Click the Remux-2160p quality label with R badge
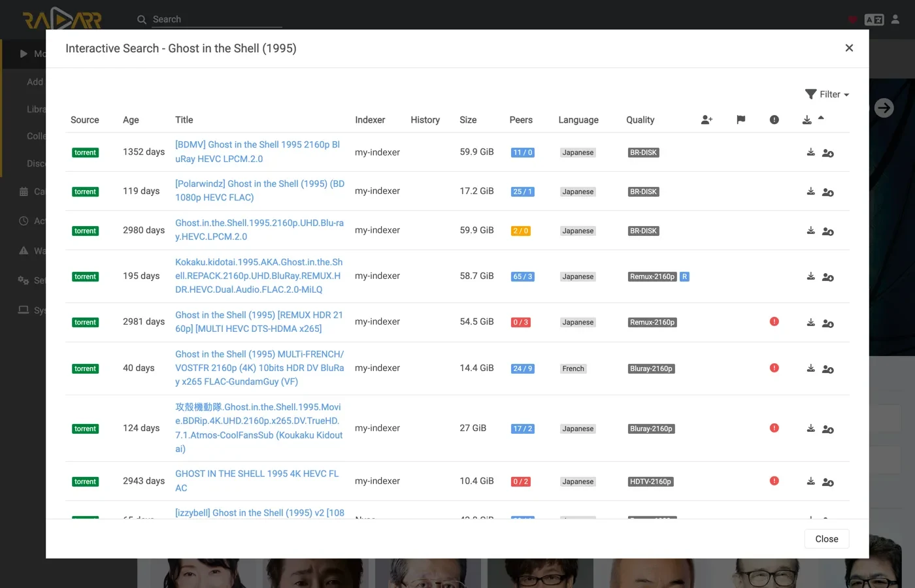Image resolution: width=915 pixels, height=588 pixels. [x=652, y=276]
